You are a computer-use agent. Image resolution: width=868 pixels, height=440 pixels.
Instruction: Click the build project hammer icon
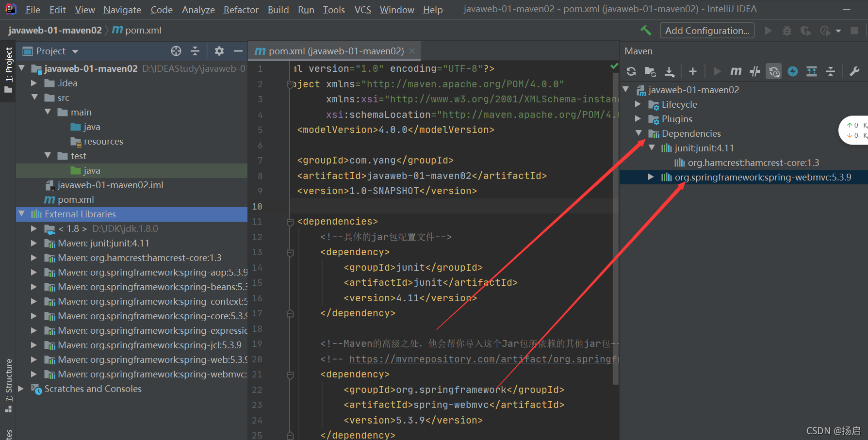pyautogui.click(x=646, y=31)
